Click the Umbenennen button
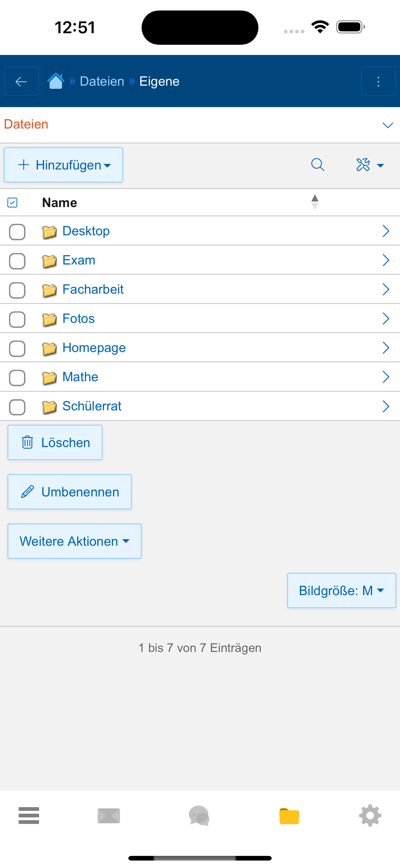Image resolution: width=400 pixels, height=868 pixels. (x=69, y=492)
